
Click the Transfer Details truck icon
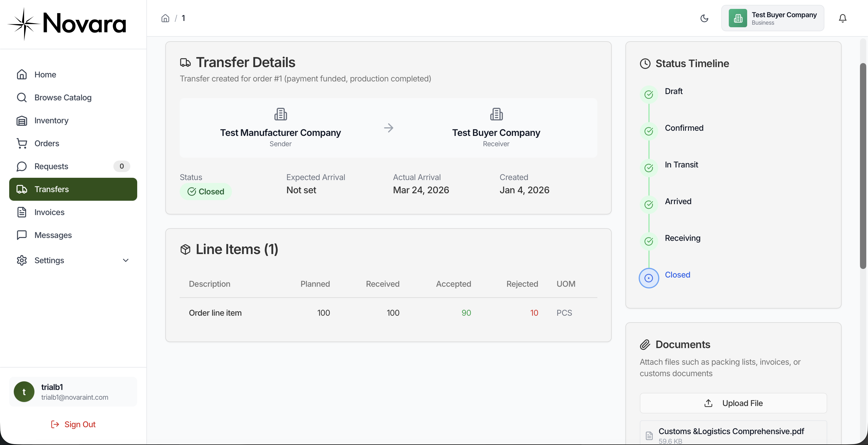185,63
